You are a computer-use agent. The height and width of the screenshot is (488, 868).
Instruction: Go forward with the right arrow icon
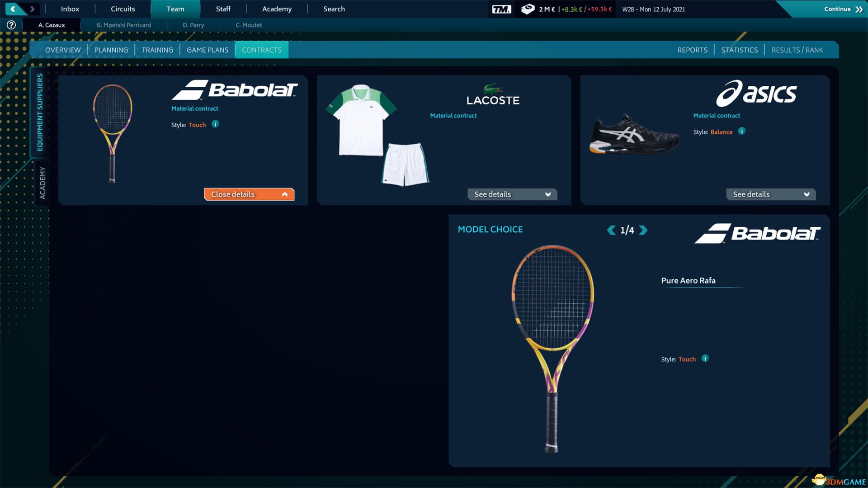click(x=32, y=9)
